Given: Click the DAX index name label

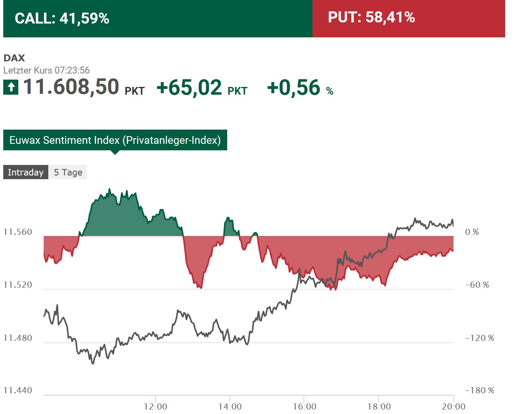Looking at the screenshot, I should pyautogui.click(x=15, y=58).
